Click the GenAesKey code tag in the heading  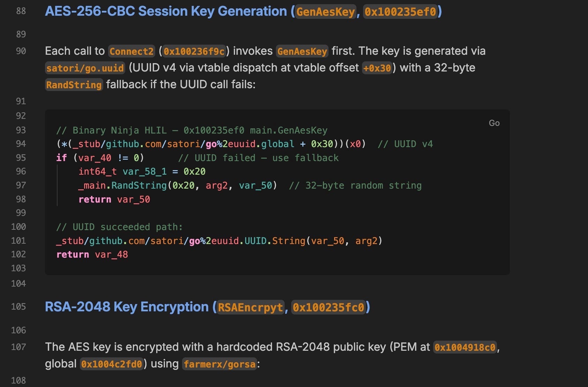325,12
